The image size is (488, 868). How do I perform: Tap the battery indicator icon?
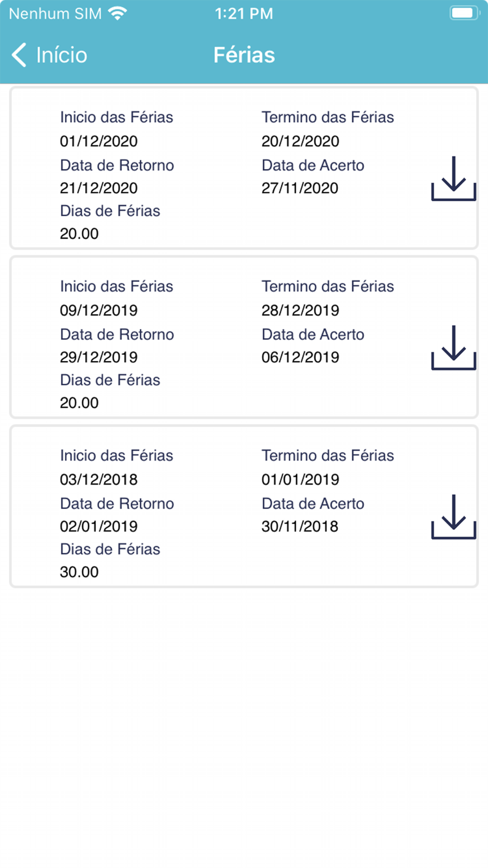[x=464, y=13]
